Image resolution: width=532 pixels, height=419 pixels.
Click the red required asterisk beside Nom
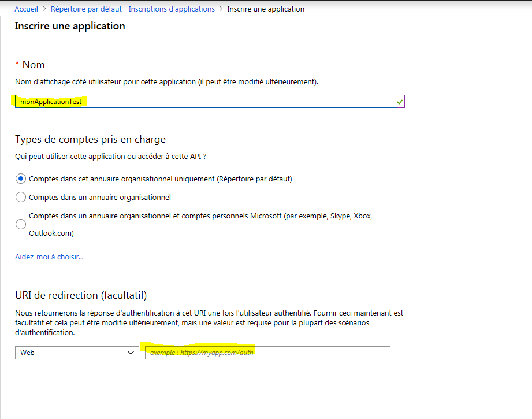pyautogui.click(x=17, y=64)
